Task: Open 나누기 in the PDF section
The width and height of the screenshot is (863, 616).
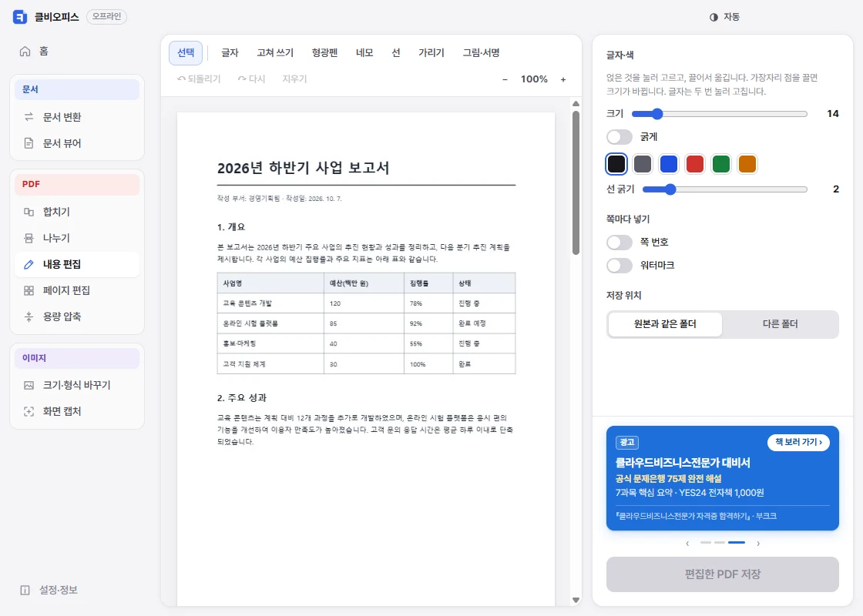Action: (77, 238)
